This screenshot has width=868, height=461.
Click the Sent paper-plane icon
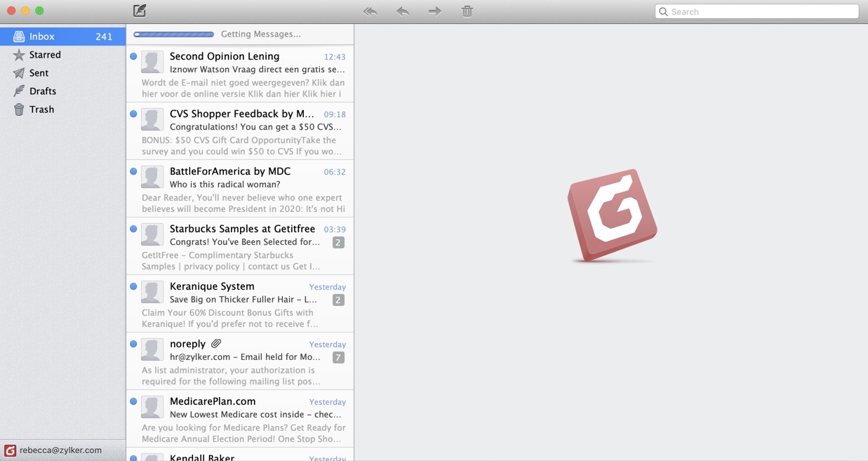[x=19, y=73]
